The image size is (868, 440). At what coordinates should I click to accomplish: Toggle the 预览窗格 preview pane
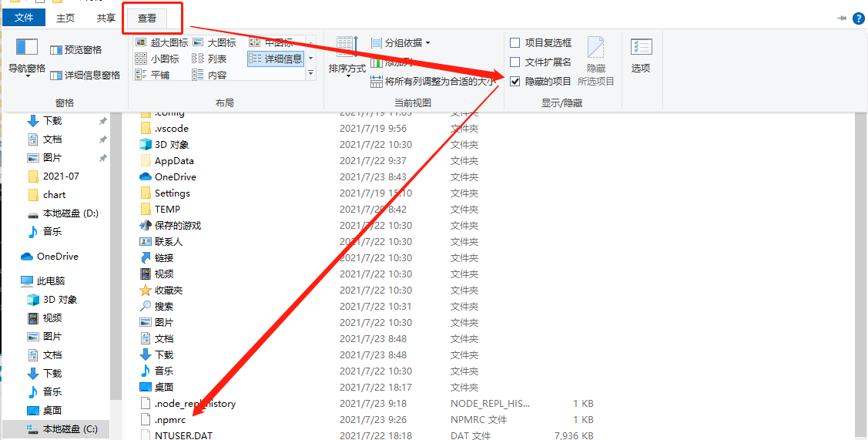pos(75,50)
